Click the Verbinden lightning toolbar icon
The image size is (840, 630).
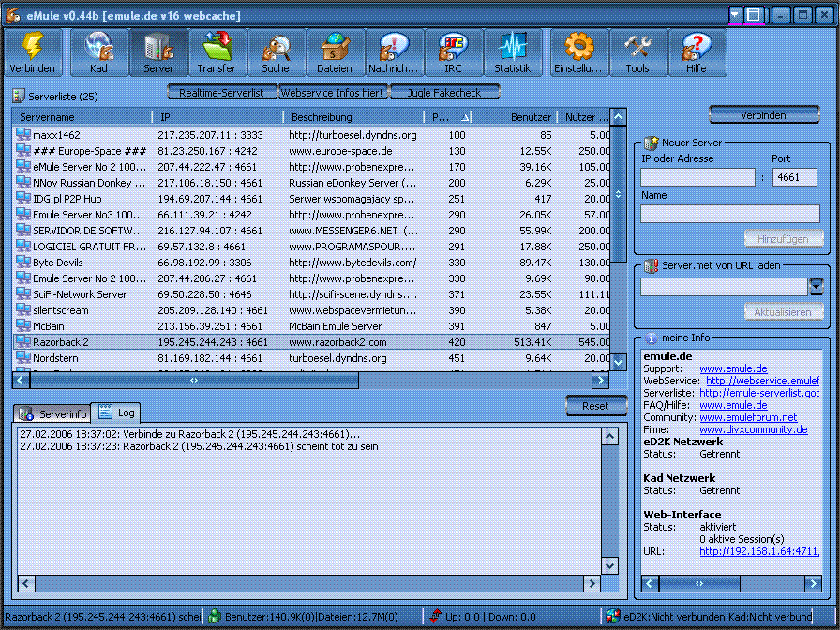point(33,52)
